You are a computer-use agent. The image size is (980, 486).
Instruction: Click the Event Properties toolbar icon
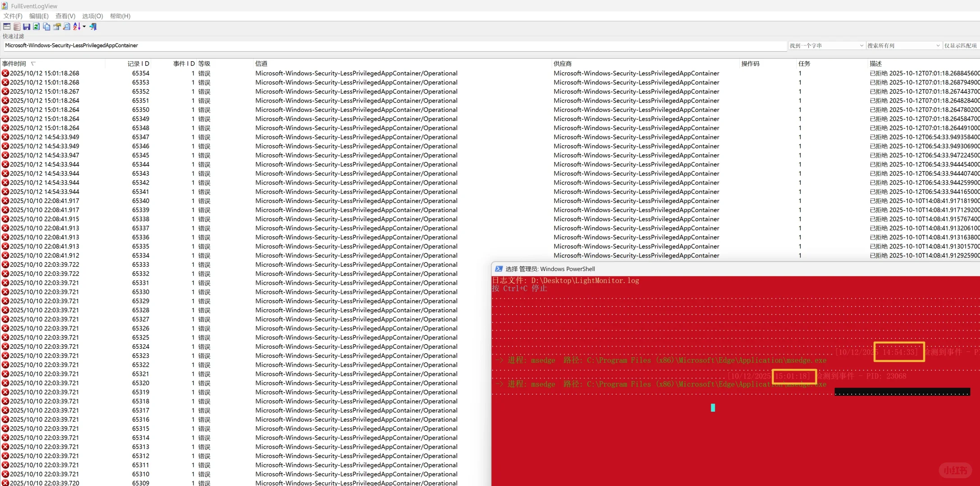click(x=7, y=27)
